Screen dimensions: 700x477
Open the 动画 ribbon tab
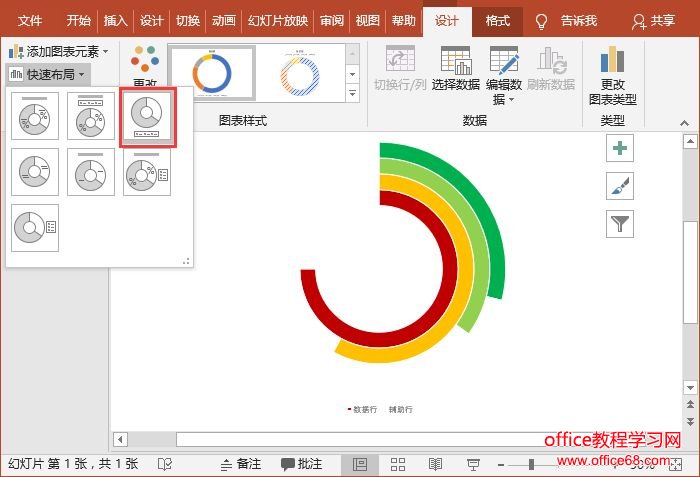coord(224,21)
